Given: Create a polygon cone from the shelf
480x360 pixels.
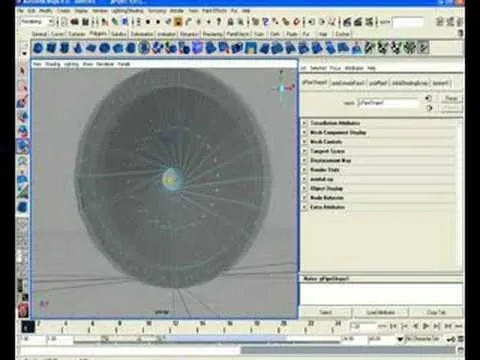Looking at the screenshot, I should pos(78,48).
